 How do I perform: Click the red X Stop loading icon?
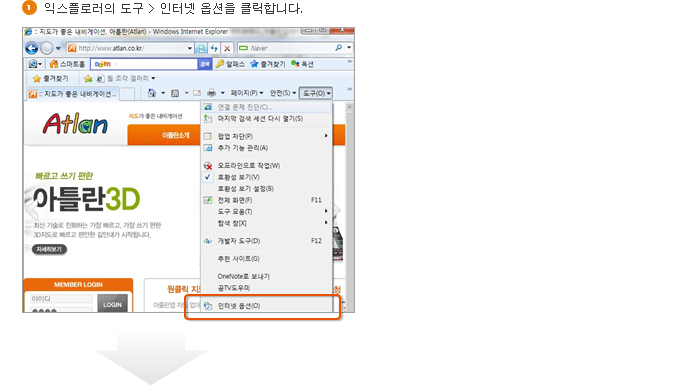(x=227, y=48)
